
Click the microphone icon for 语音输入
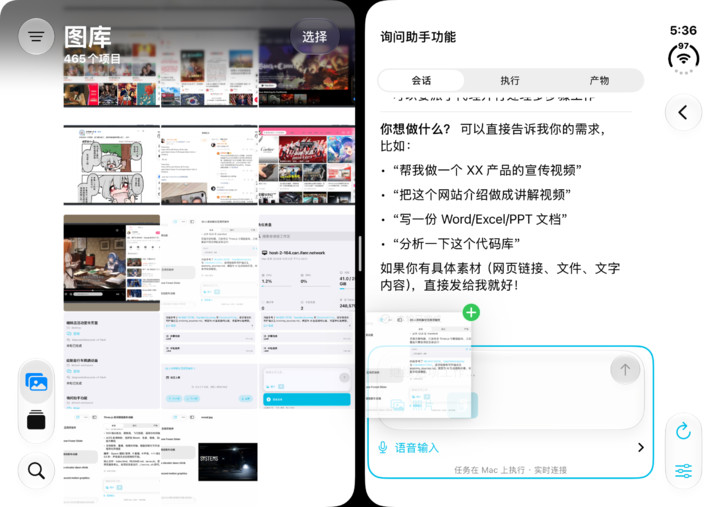coord(382,447)
